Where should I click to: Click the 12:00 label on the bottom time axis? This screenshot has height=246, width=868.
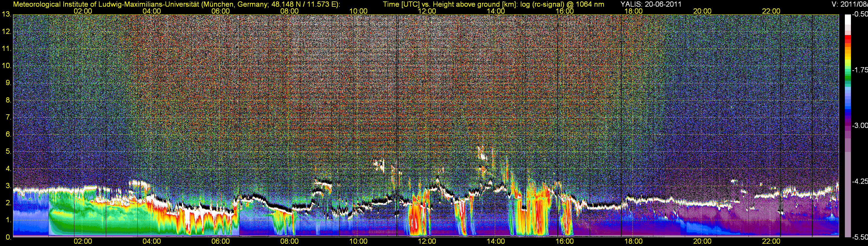pyautogui.click(x=427, y=241)
